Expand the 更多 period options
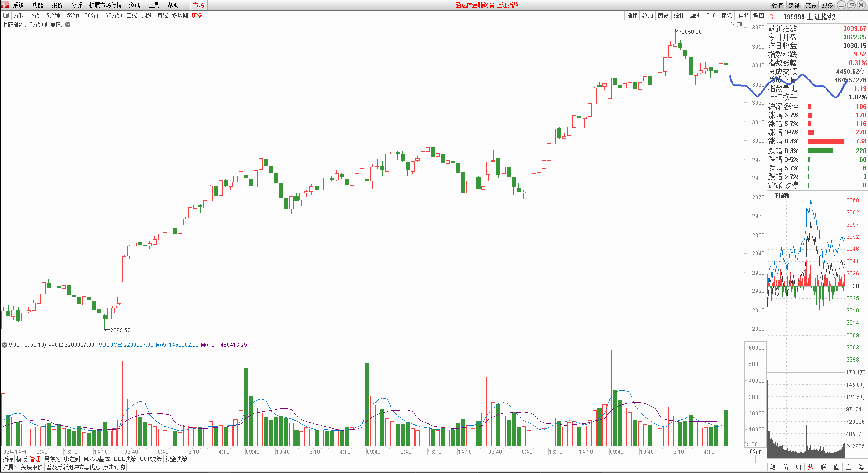868x473 pixels. tap(199, 15)
